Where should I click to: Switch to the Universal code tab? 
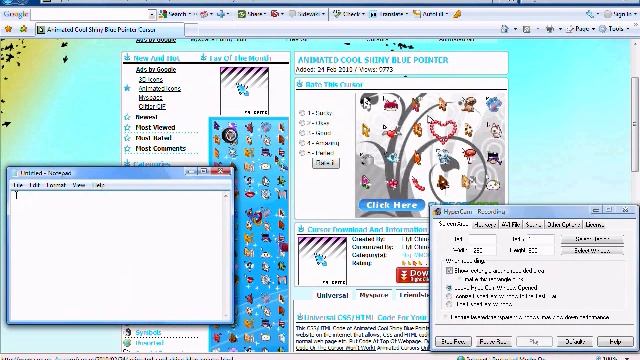tap(332, 295)
